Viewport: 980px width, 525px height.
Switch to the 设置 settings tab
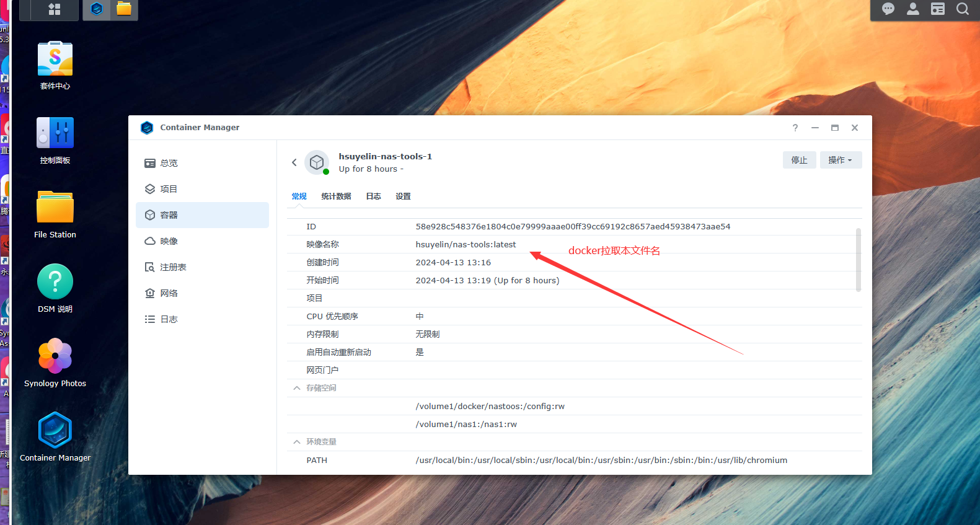[x=404, y=196]
